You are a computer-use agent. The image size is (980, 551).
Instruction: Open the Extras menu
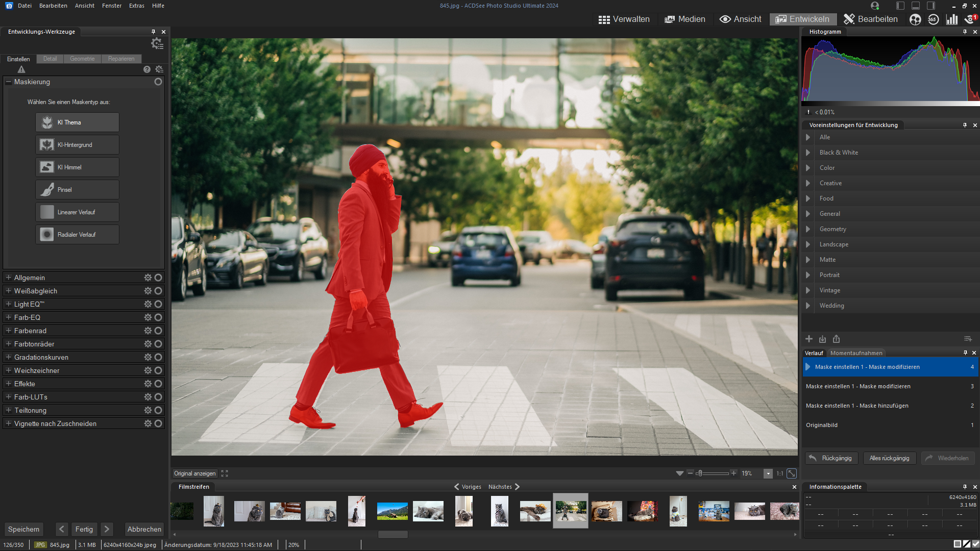pos(136,6)
